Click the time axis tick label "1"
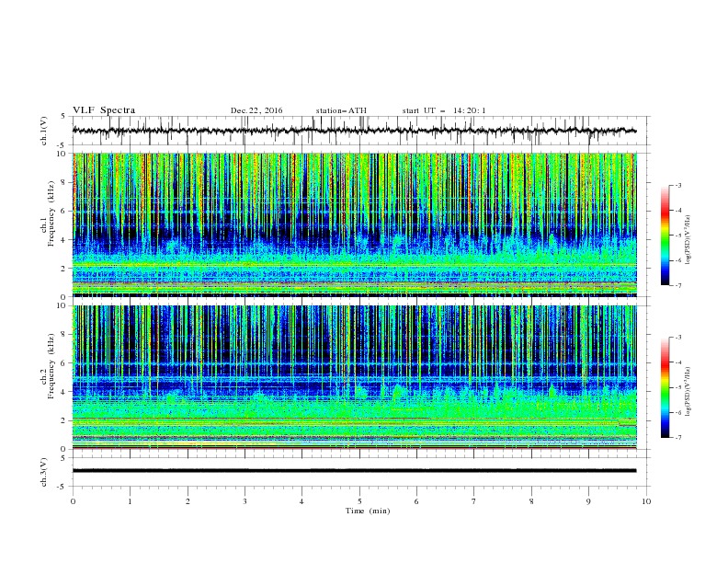 point(130,501)
